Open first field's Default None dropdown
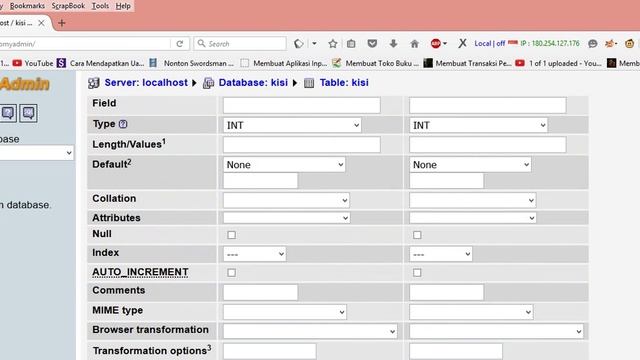Viewport: 640px width, 360px height. (284, 164)
